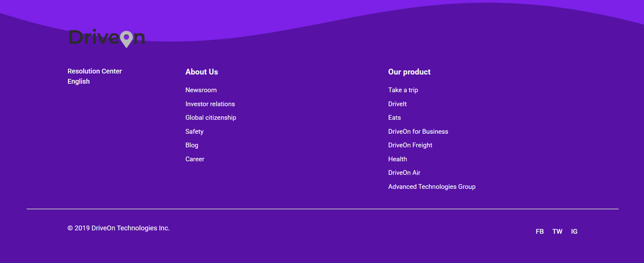Go to Investor relations
The image size is (644, 263).
[x=210, y=104]
